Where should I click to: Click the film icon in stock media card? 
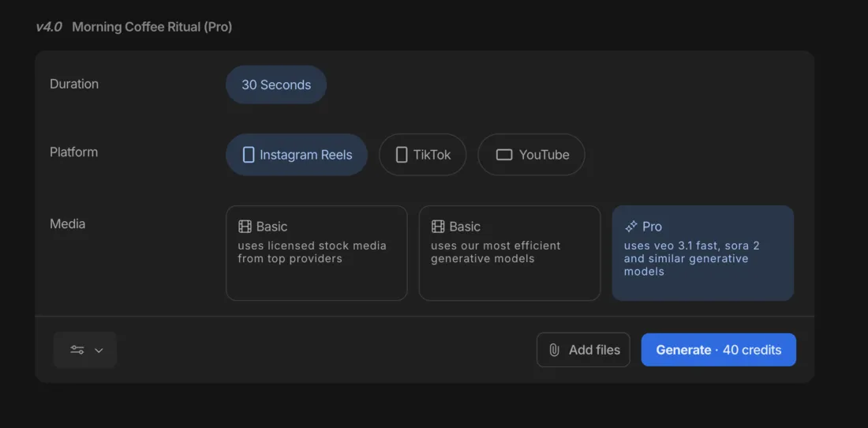coord(245,227)
